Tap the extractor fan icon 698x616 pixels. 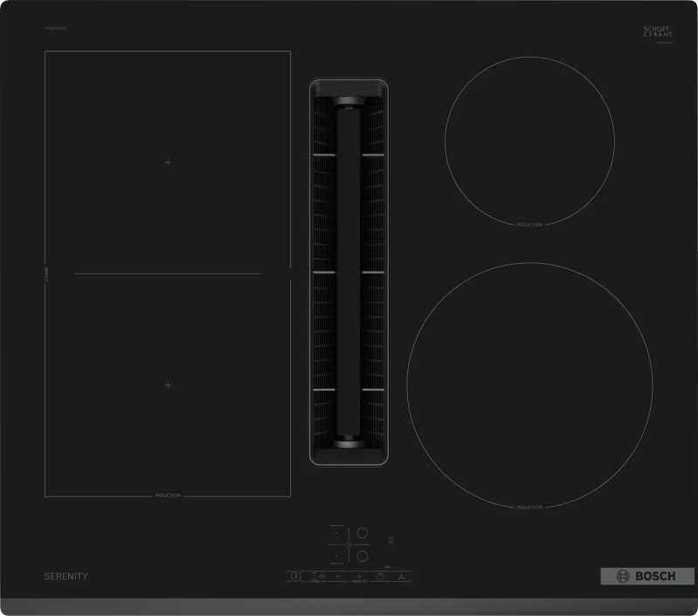[402, 577]
